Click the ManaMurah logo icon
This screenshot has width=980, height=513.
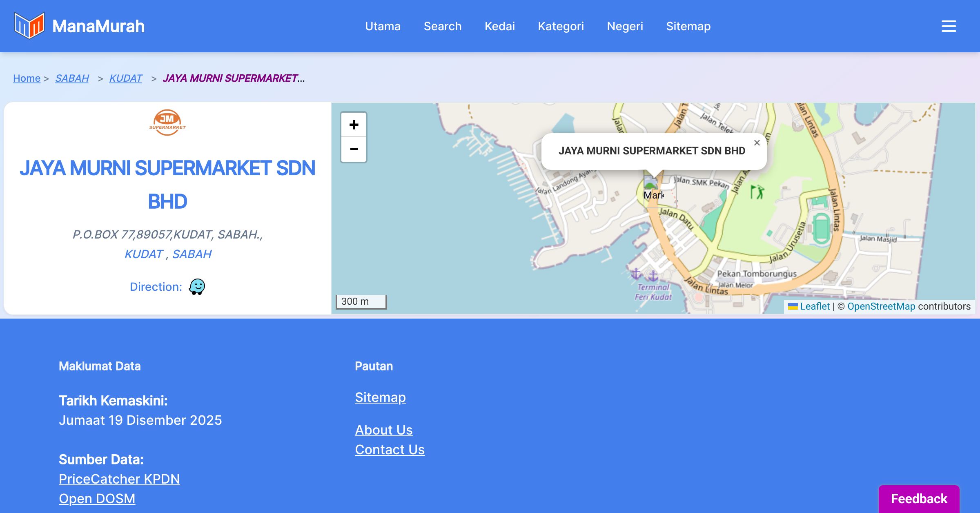(29, 26)
